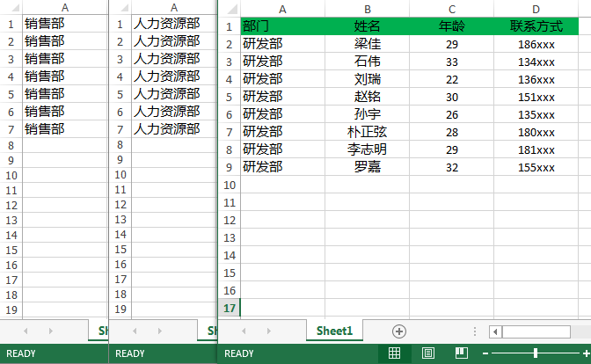Select the cell containing 刘瑞
Viewport: 591px width, 364px height.
click(x=367, y=79)
